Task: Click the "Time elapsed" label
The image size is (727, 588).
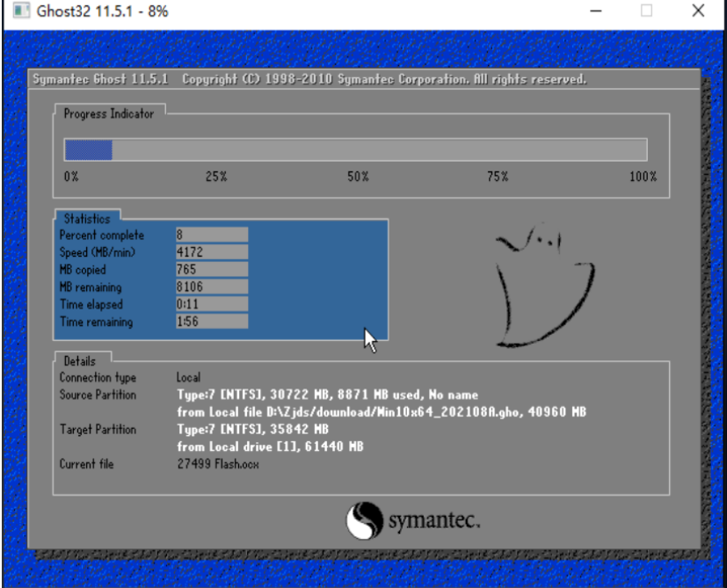Action: (x=91, y=305)
